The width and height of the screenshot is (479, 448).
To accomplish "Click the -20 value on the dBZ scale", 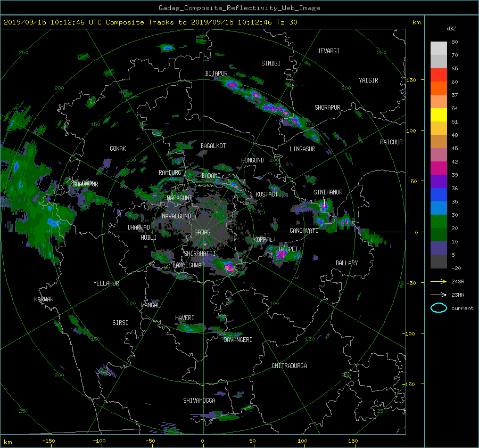I will coord(456,268).
